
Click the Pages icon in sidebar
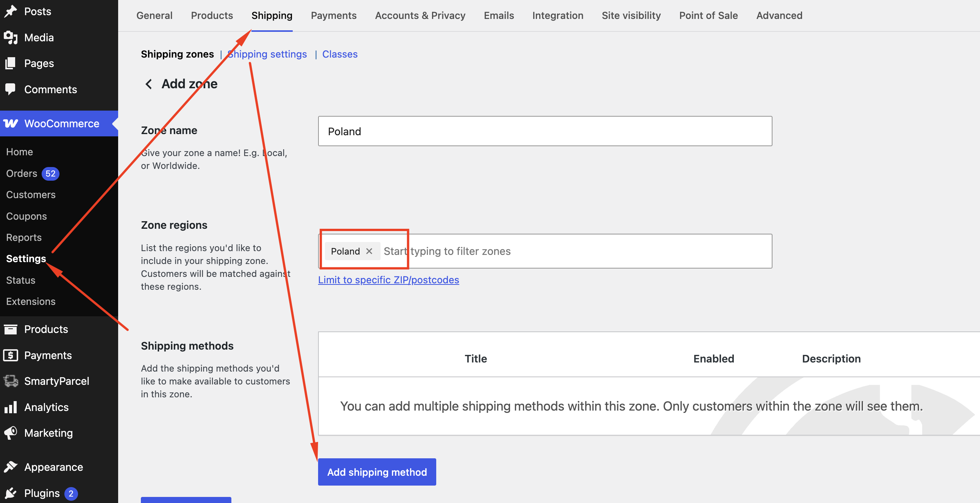tap(11, 63)
